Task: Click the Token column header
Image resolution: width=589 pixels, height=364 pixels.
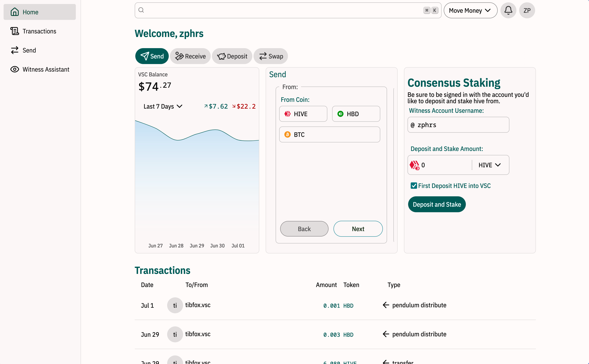Action: tap(351, 285)
